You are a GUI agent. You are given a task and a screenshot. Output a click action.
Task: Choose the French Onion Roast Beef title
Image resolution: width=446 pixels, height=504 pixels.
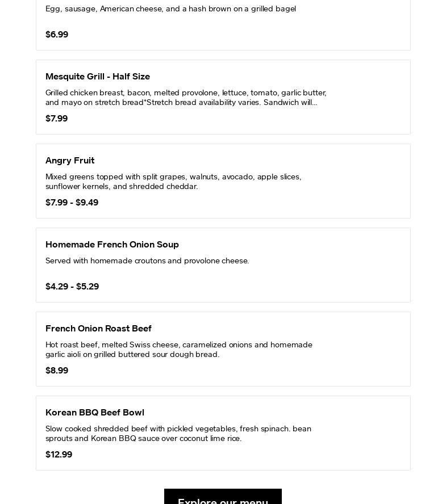(x=98, y=329)
